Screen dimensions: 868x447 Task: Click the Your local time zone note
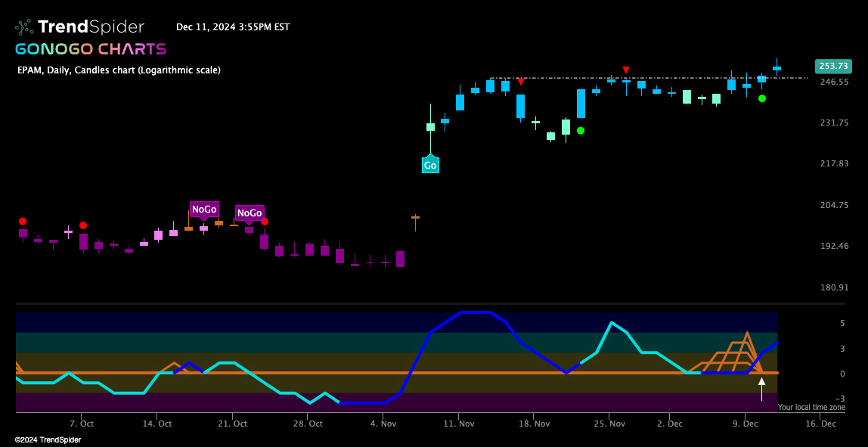pos(811,407)
